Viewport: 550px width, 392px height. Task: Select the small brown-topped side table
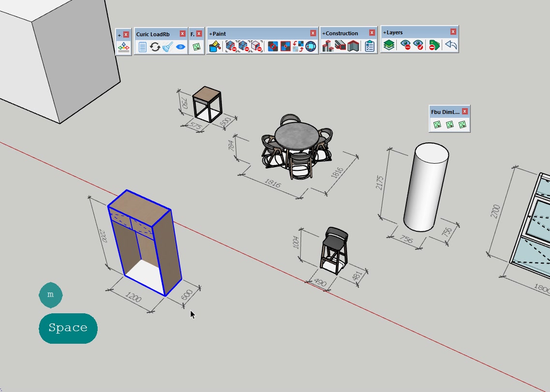click(x=207, y=104)
